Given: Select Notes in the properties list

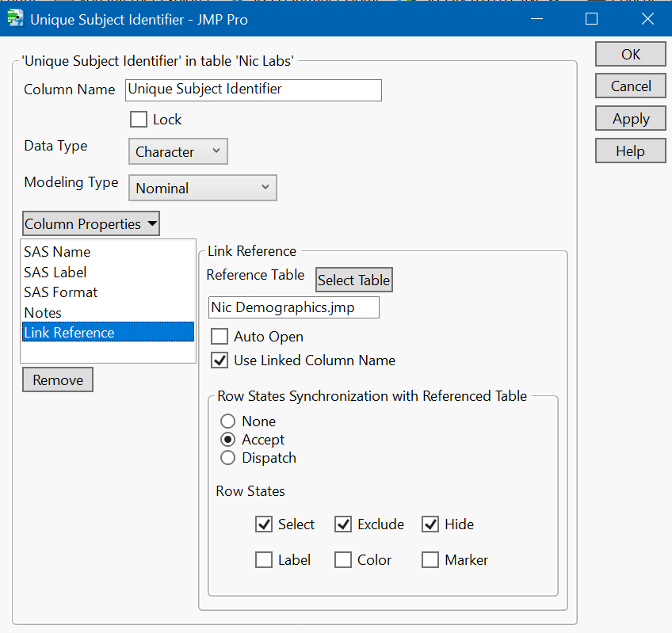Looking at the screenshot, I should [x=43, y=312].
